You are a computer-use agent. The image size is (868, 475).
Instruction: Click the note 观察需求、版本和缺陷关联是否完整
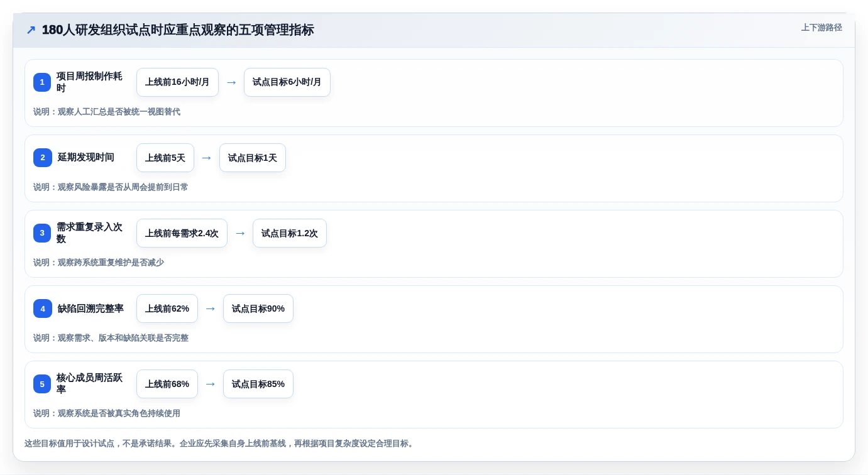coord(123,338)
